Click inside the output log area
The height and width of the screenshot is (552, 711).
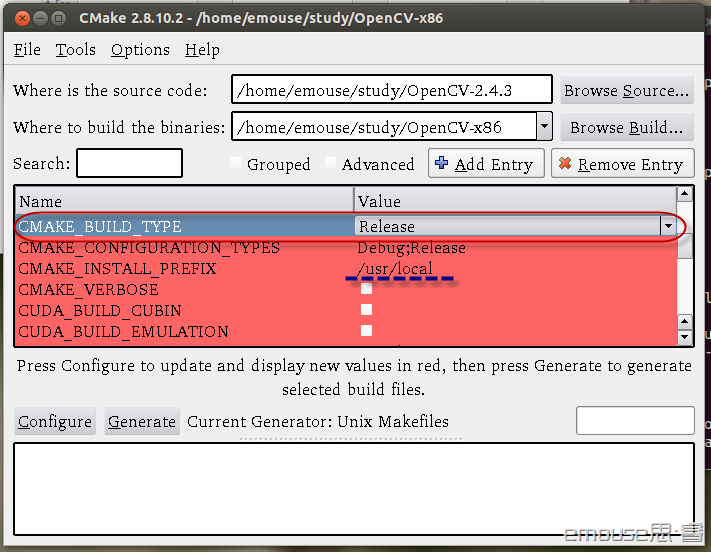(x=354, y=489)
